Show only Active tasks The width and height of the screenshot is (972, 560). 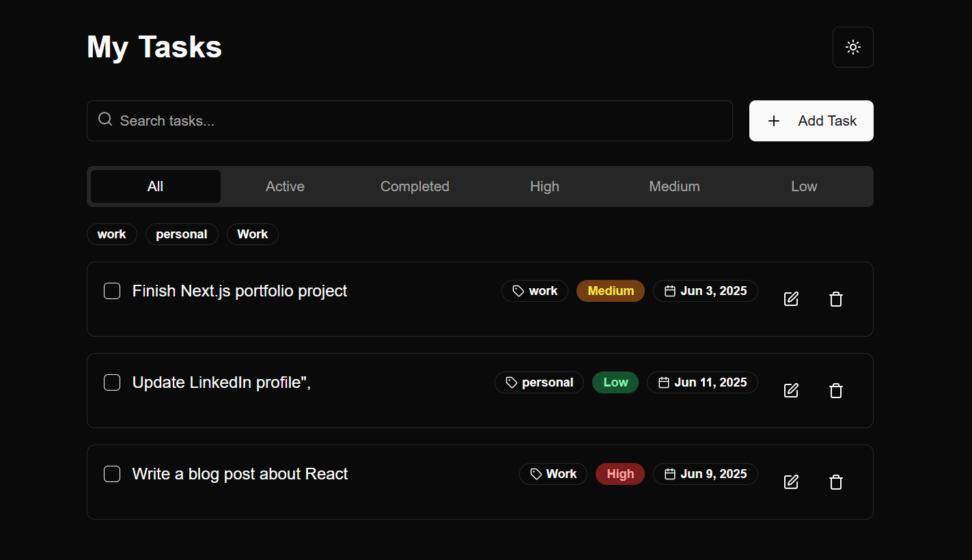tap(285, 186)
